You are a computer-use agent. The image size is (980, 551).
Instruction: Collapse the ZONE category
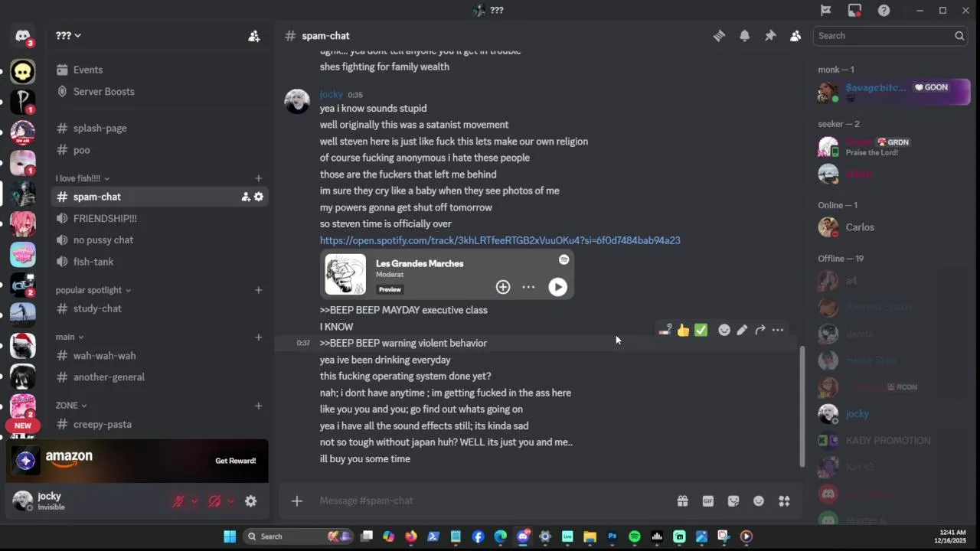pos(71,406)
